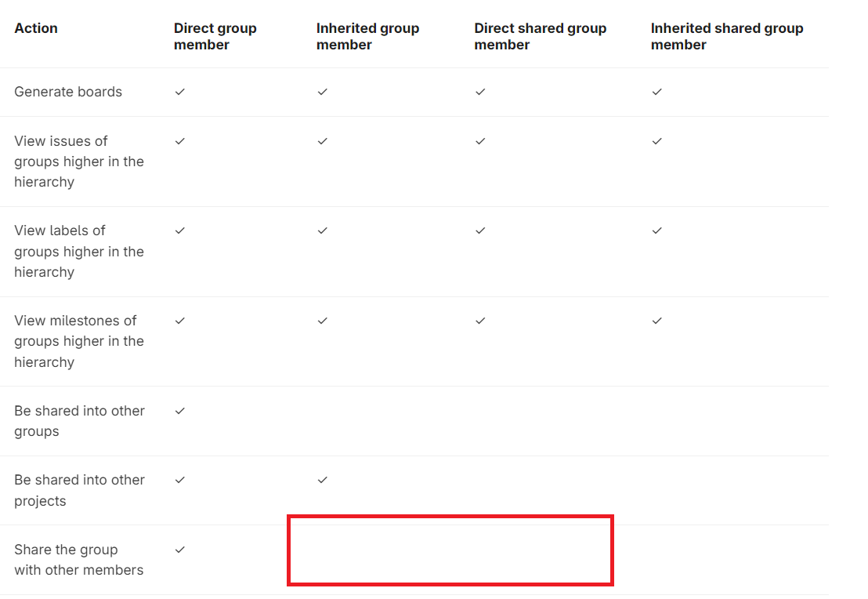This screenshot has height=599, width=868.
Task: Click the Inherited group member column header
Action: point(367,37)
